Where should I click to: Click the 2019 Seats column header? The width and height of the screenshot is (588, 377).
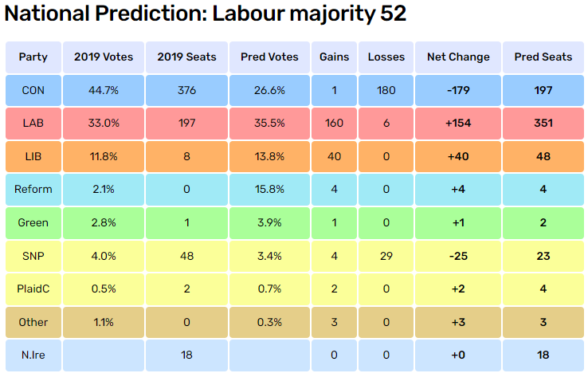coord(186,57)
